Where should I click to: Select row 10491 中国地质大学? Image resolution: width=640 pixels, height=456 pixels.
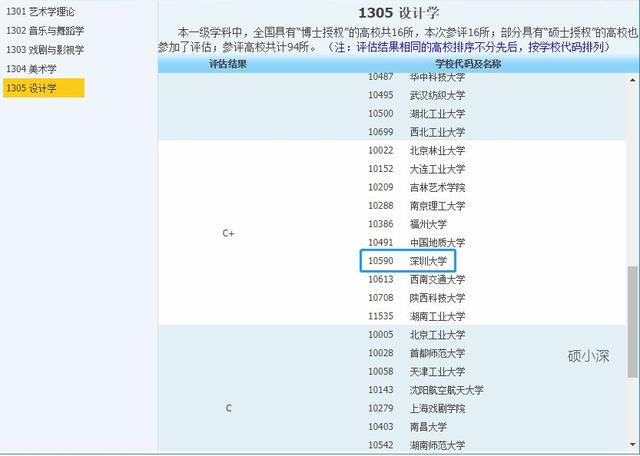tap(416, 242)
